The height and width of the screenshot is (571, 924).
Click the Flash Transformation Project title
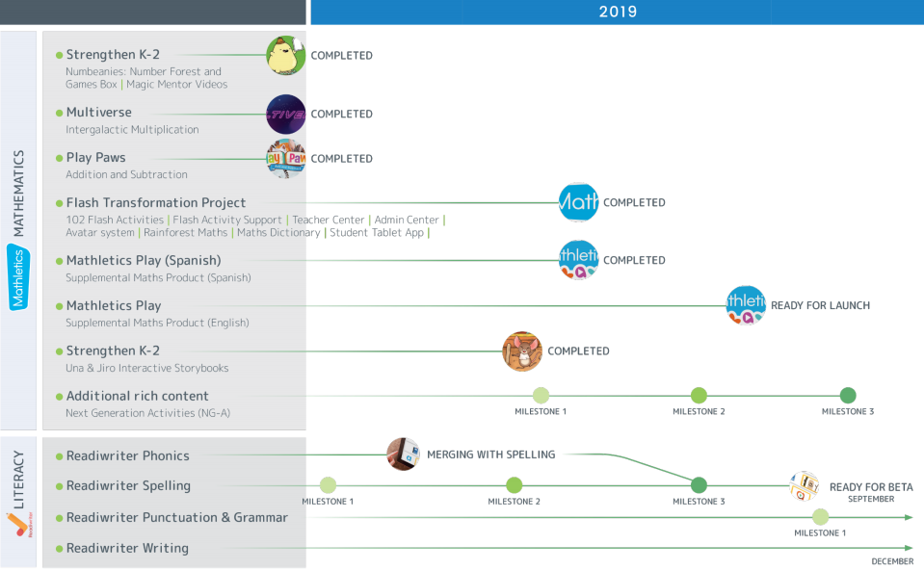155,203
